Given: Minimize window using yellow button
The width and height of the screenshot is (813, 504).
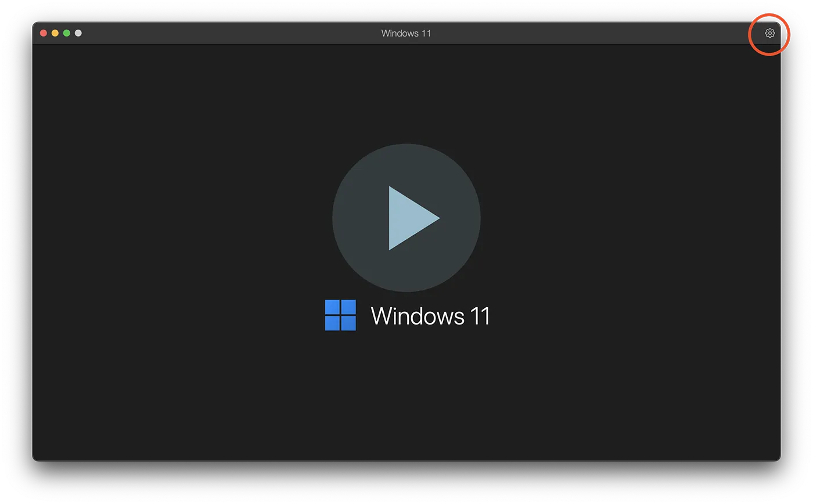Looking at the screenshot, I should tap(55, 33).
